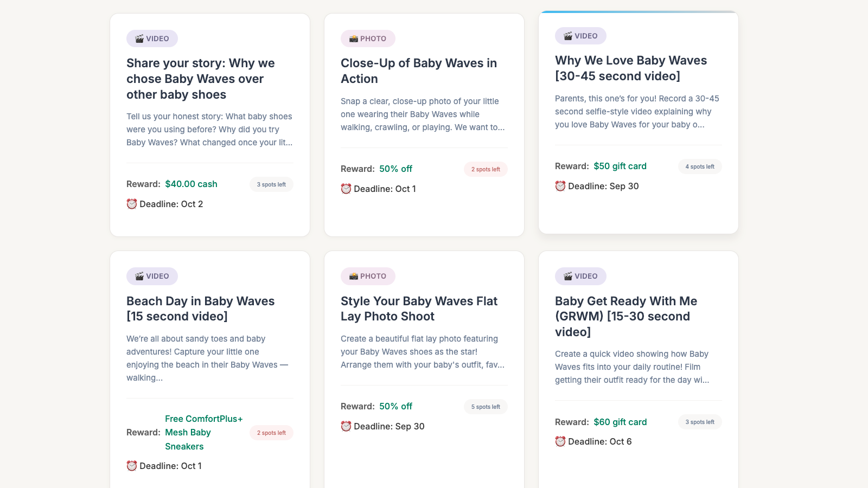Click the '2 spots left' badge on the Close-Up of Baby Waves card
The image size is (868, 488).
click(486, 169)
